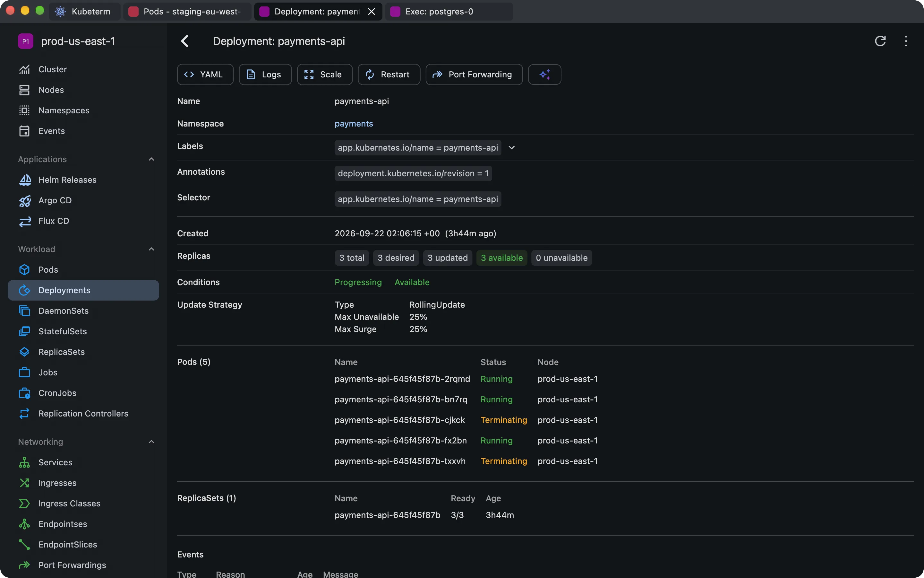
Task: Click the '3 total' replicas badge
Action: point(351,258)
